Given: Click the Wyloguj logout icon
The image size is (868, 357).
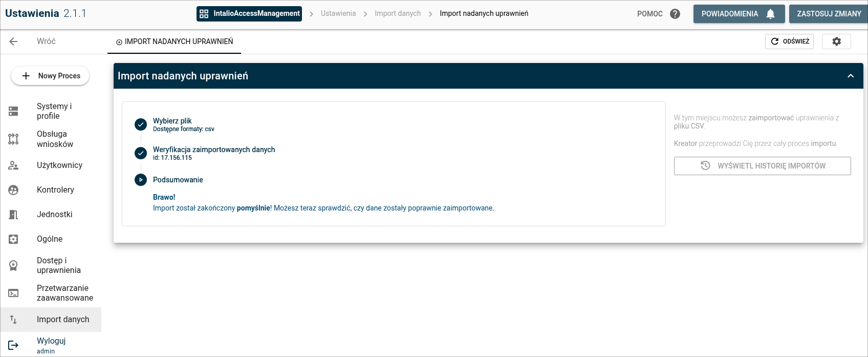Looking at the screenshot, I should click(13, 345).
